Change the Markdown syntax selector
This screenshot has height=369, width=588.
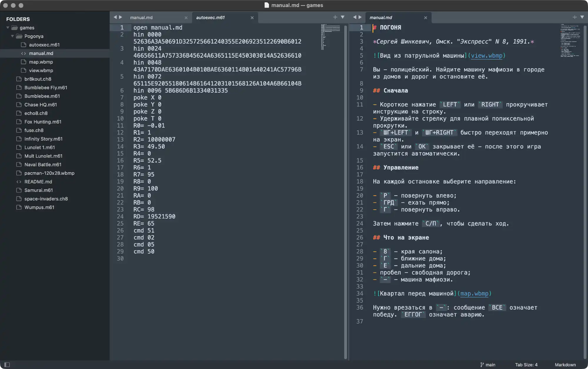point(565,365)
